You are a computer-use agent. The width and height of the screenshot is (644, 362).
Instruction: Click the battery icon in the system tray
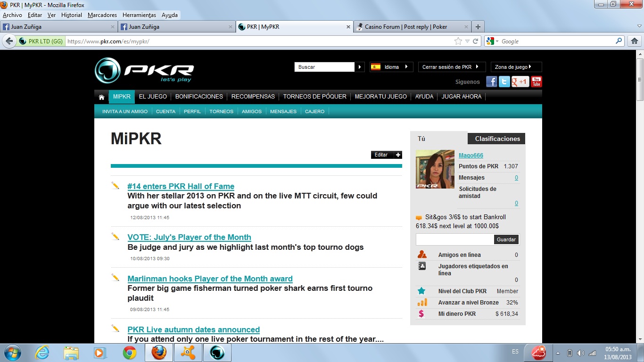click(569, 353)
